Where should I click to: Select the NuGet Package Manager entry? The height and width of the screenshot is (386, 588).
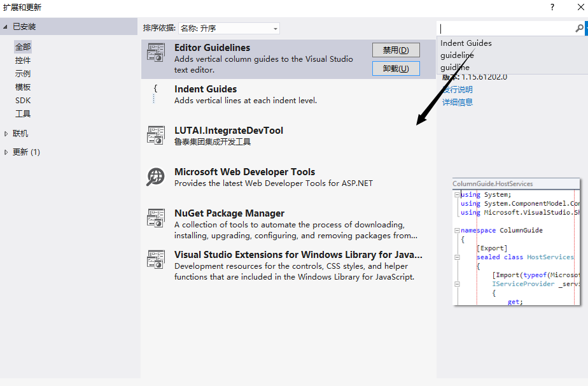(288, 224)
